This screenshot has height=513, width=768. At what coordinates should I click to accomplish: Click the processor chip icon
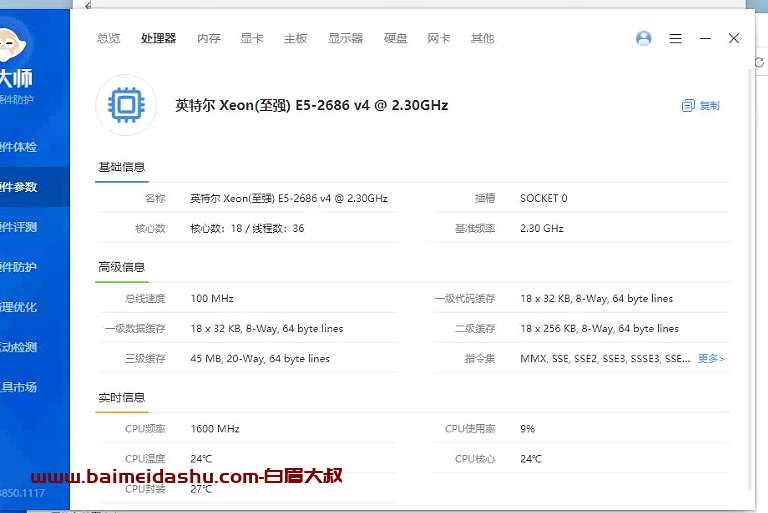tap(126, 105)
